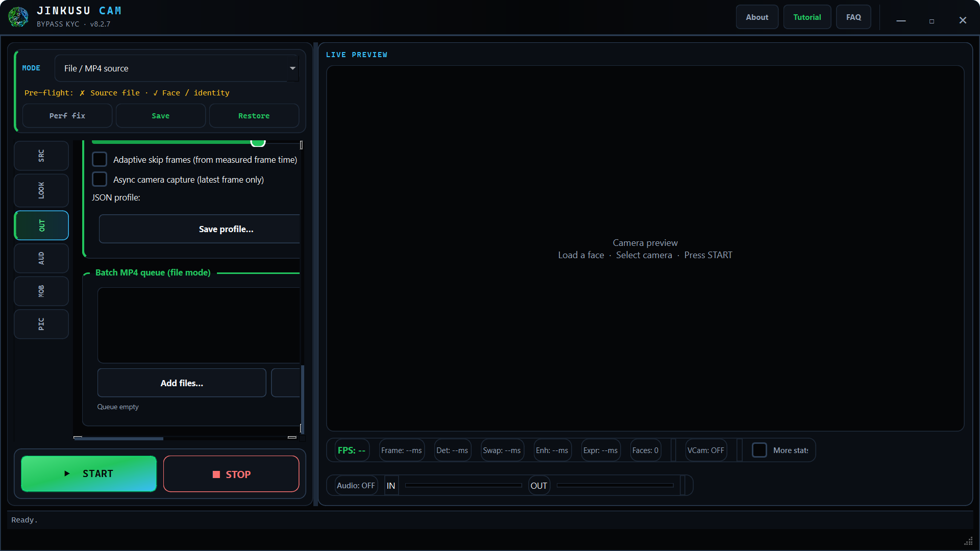This screenshot has width=980, height=551.
Task: Click Batch MP4 queue section header
Action: (153, 272)
